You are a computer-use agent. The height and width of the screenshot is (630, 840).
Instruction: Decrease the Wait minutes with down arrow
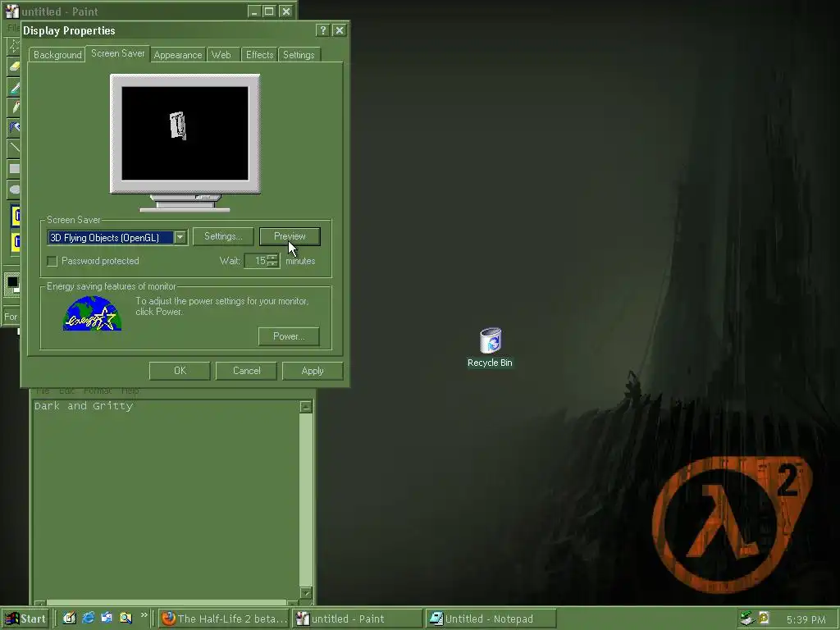tap(272, 264)
